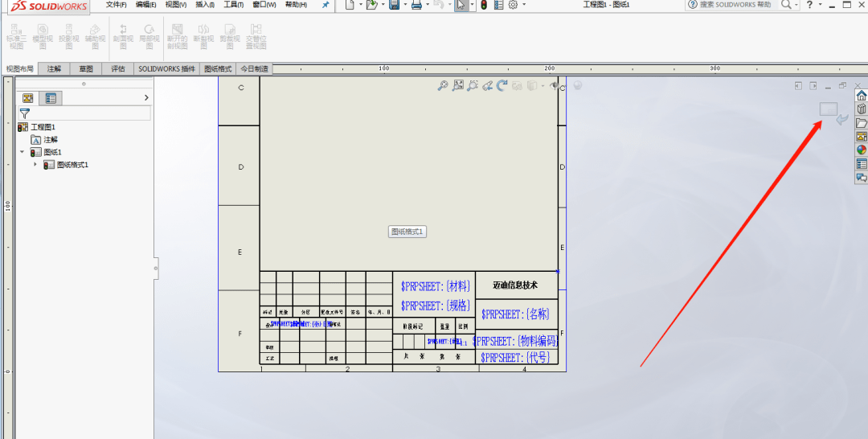Click the 工程图1 root tree item
The height and width of the screenshot is (439, 868).
42,127
